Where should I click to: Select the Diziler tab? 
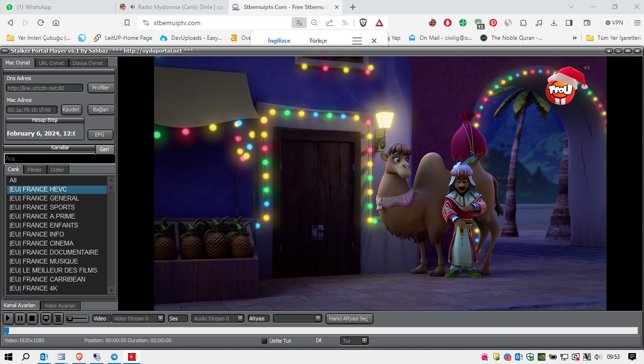click(57, 170)
